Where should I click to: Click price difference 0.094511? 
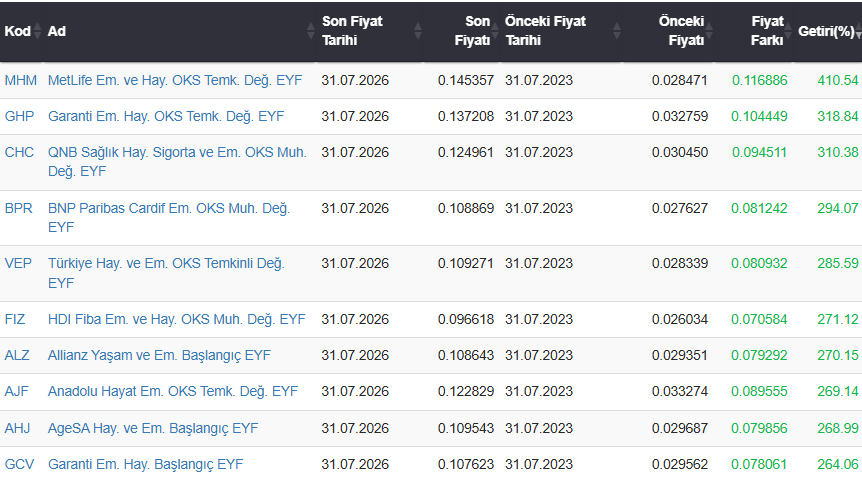(759, 152)
